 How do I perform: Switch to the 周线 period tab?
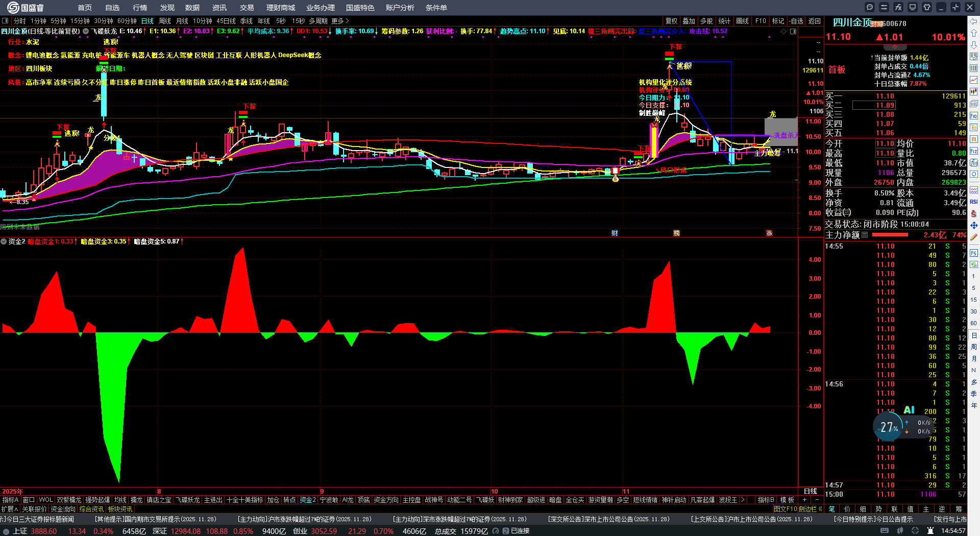[x=165, y=21]
